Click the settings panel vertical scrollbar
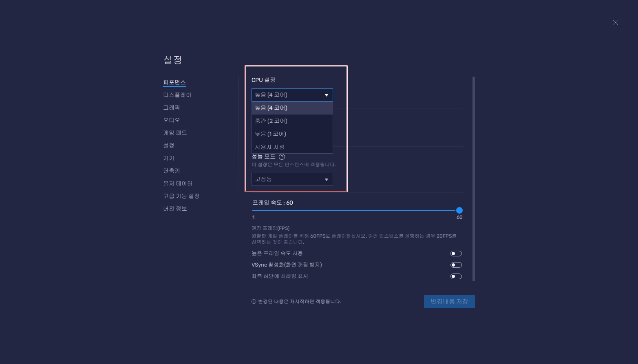Image resolution: width=638 pixels, height=364 pixels. (x=474, y=179)
